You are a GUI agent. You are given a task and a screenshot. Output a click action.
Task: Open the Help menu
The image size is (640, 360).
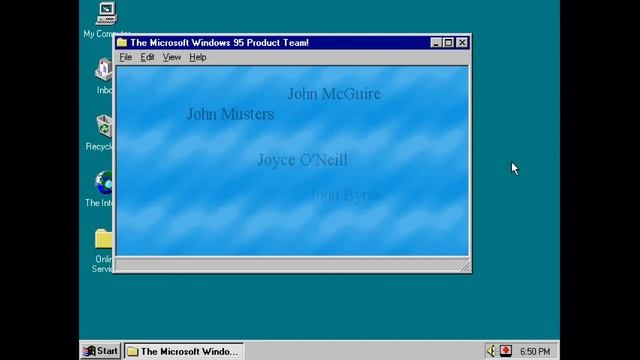(198, 58)
